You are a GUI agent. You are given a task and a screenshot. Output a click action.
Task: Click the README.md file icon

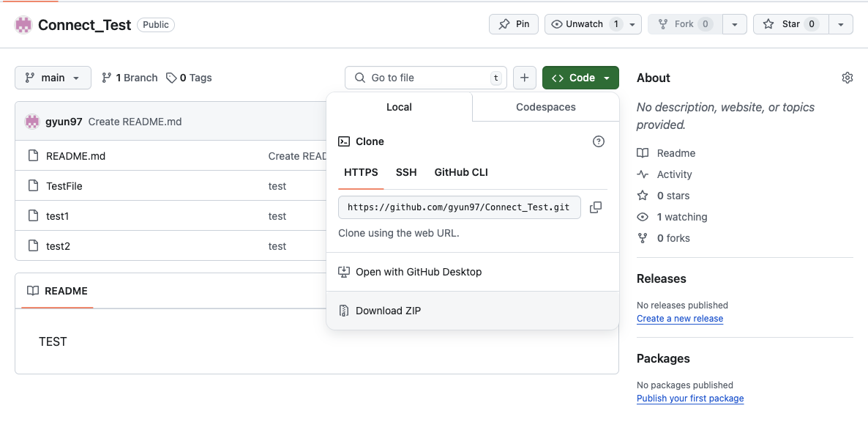coord(34,155)
